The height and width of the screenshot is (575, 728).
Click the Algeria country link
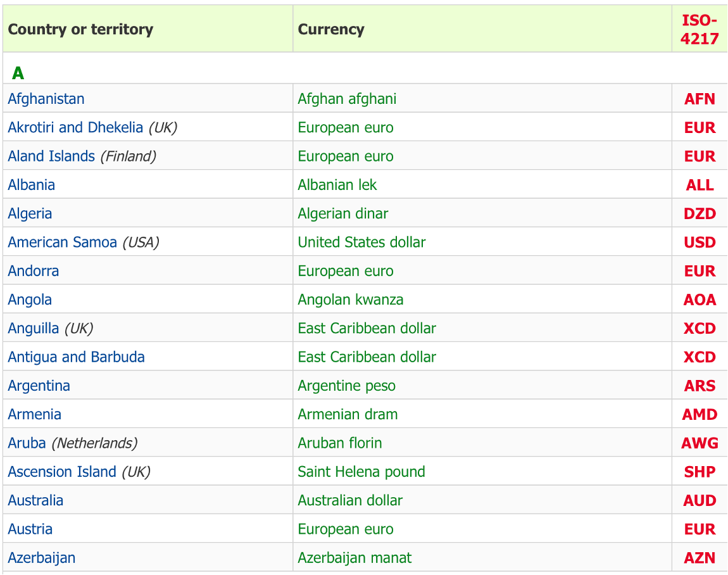30,213
